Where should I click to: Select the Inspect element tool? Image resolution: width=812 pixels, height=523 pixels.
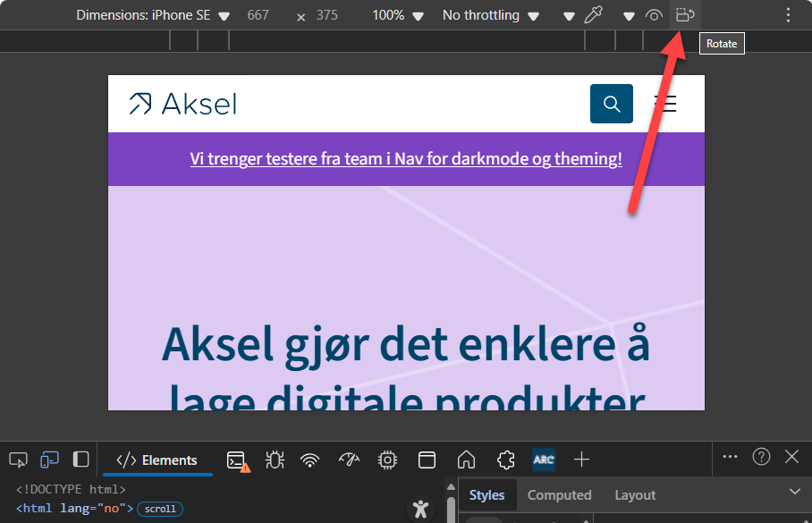pos(18,459)
